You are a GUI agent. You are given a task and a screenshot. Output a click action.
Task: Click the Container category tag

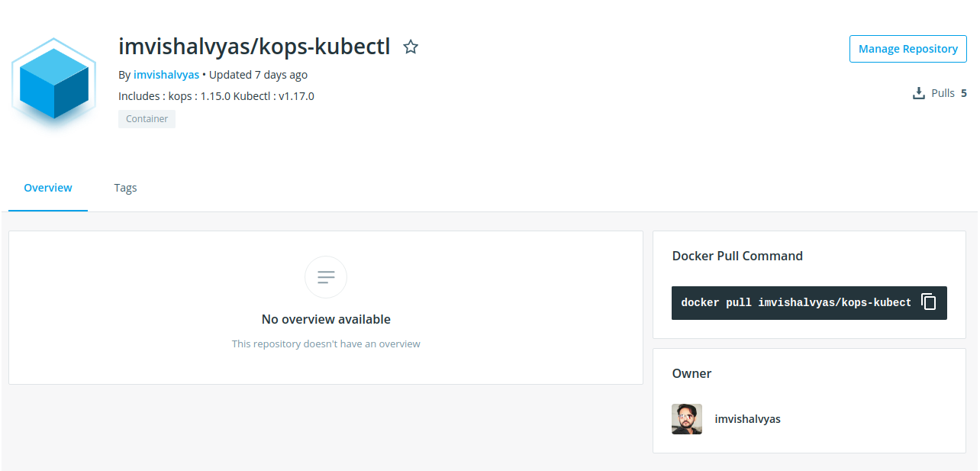point(147,119)
